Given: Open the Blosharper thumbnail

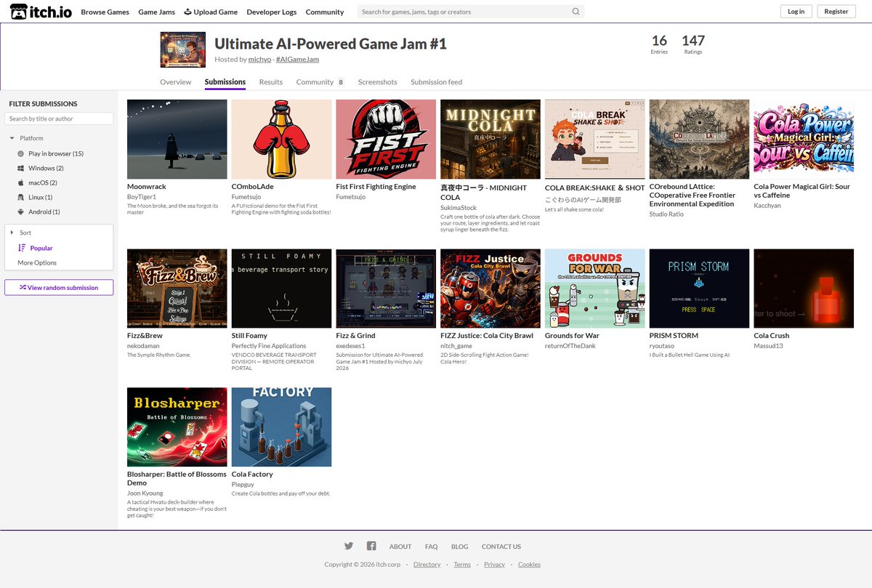Looking at the screenshot, I should pyautogui.click(x=177, y=427).
